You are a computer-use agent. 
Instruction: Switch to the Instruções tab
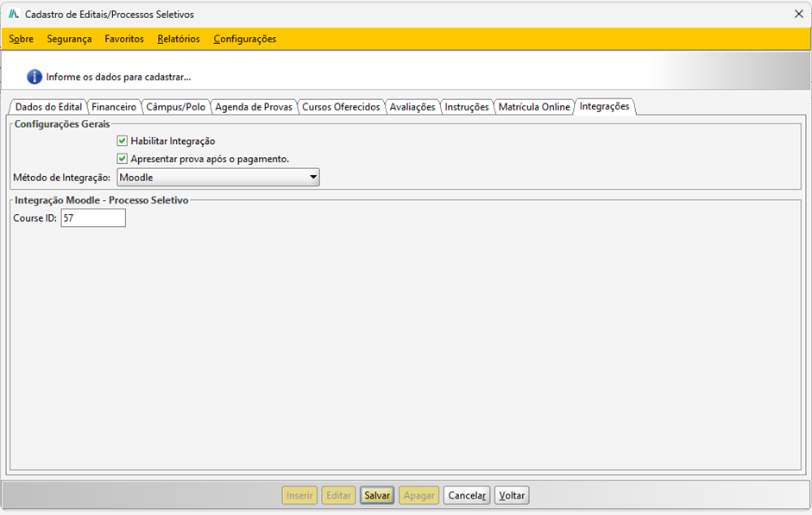pos(467,107)
